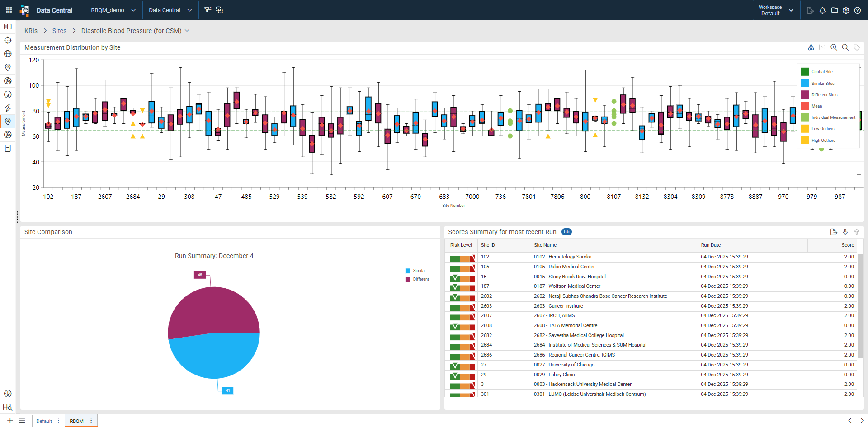Toggle Similar Sites legend entry
The image size is (868, 427).
[818, 84]
